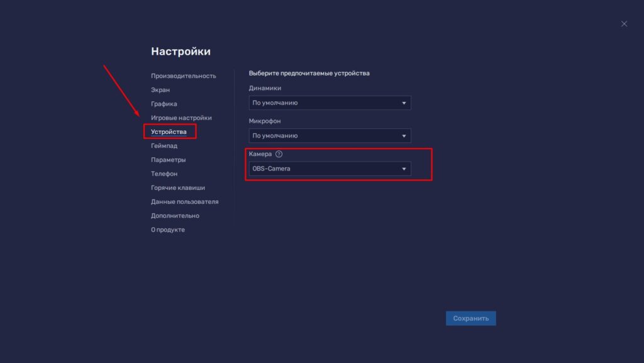The image size is (644, 363).
Task: Click the По умолчанию speakers field
Action: (x=330, y=103)
